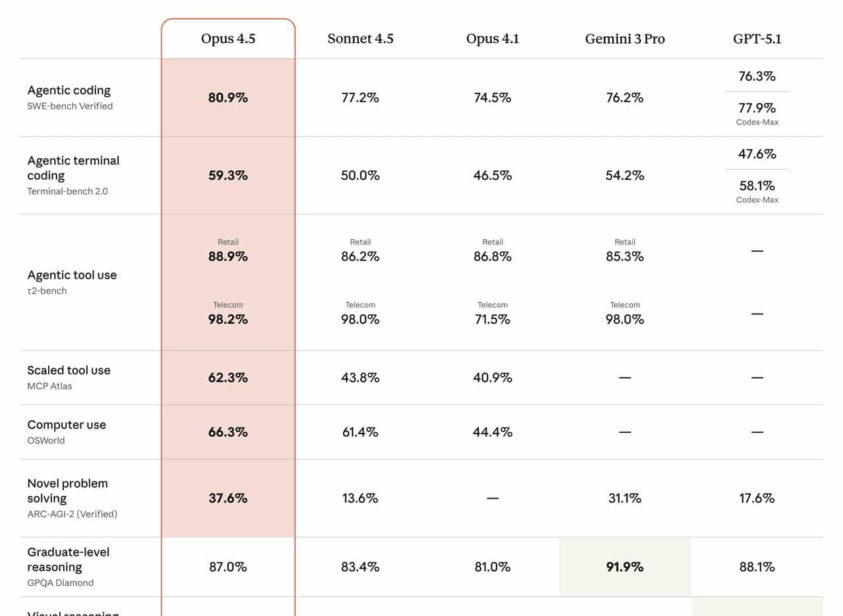Click Opus 4.5's 80.9% SWE-bench score
Screen dimensions: 843x616
point(228,98)
